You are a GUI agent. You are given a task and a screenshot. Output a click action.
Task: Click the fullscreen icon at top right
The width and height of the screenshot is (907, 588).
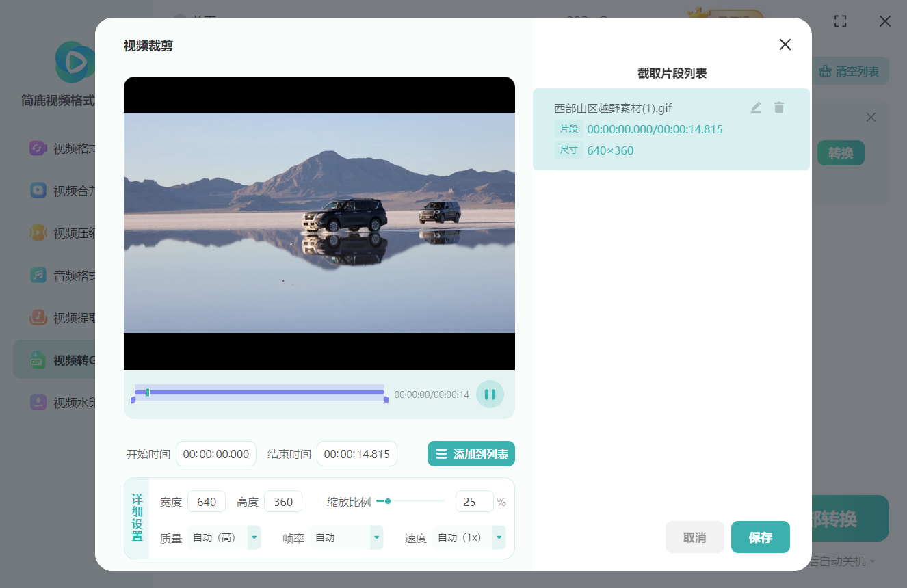click(x=840, y=21)
